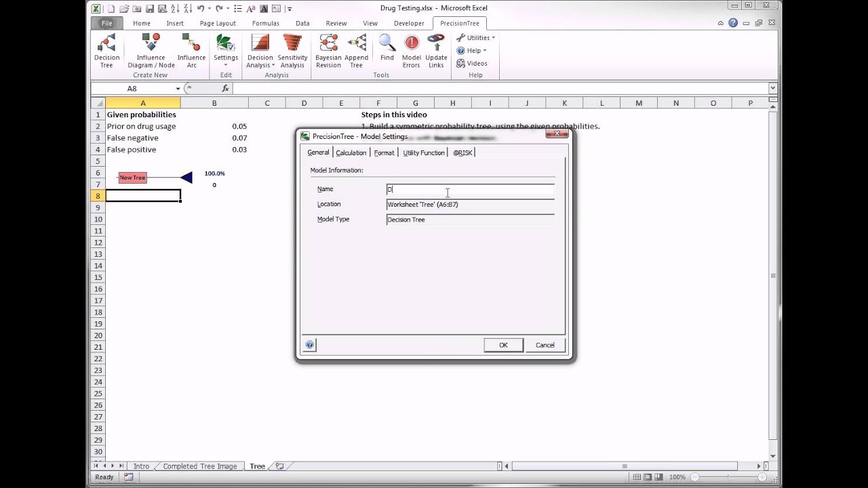Click the New blank workbook icon
Viewport: 868px width, 488px height.
[112, 9]
